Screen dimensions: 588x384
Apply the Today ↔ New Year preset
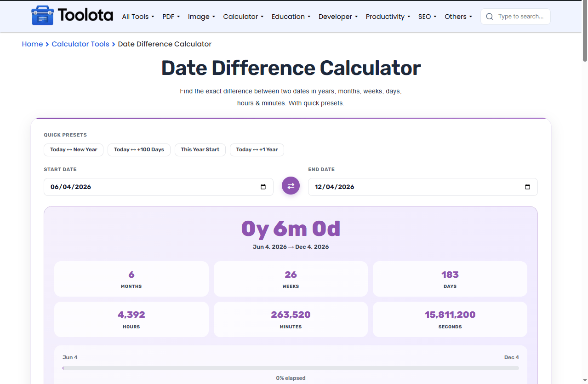[74, 149]
